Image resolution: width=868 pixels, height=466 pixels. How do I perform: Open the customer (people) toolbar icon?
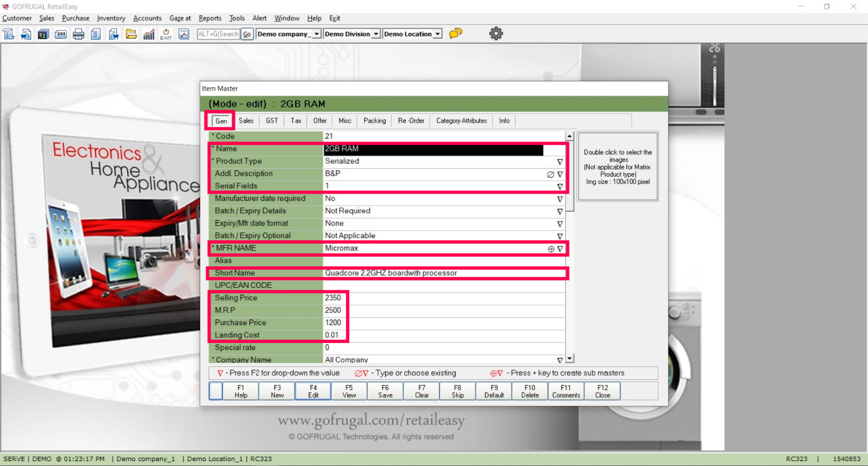(x=43, y=34)
